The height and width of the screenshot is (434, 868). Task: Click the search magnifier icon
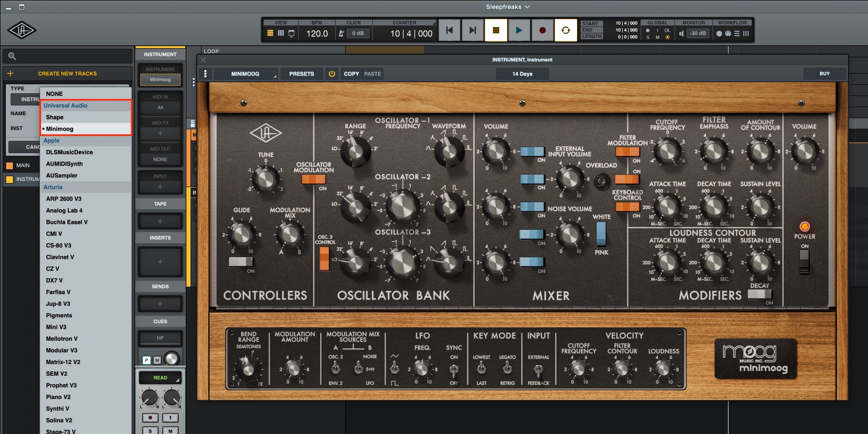pos(12,56)
